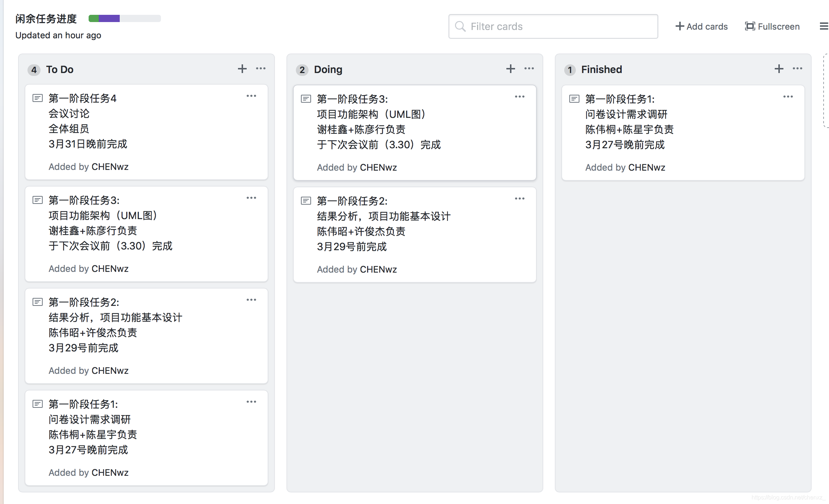Click plus icon in Doing column header

pos(510,69)
